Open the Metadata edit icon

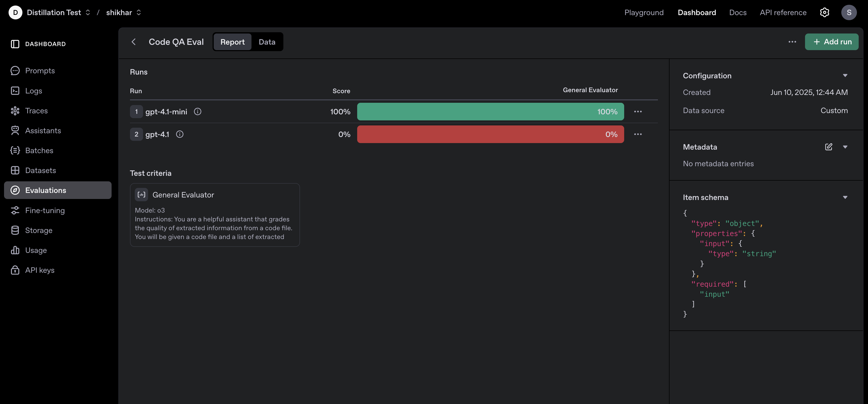pos(828,147)
